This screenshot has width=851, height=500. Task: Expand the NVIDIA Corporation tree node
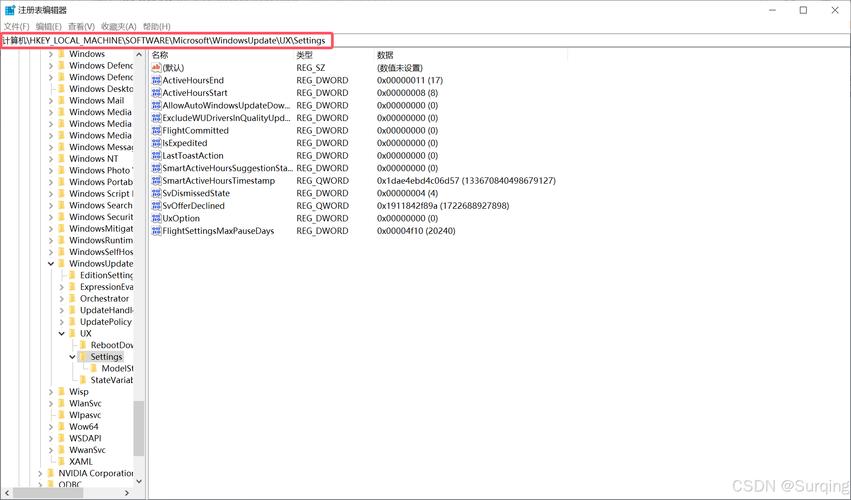point(40,473)
